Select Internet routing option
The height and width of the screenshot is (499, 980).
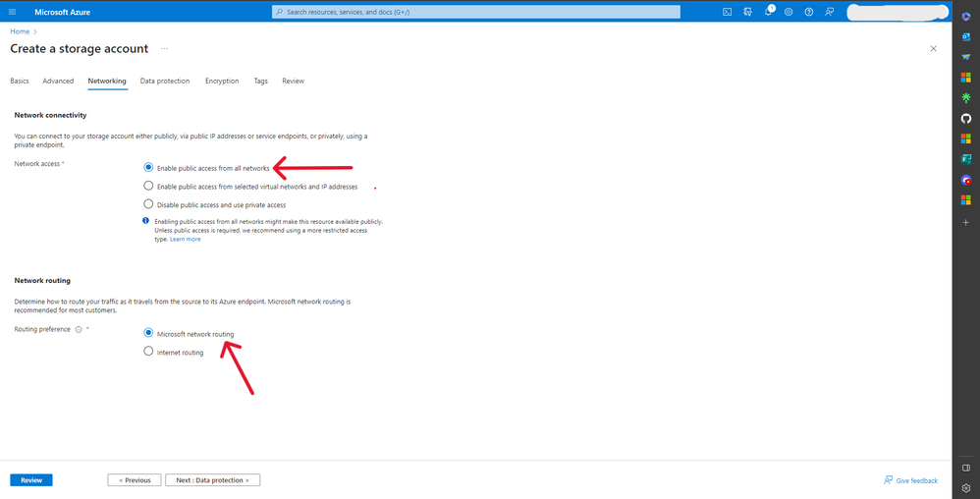[148, 352]
